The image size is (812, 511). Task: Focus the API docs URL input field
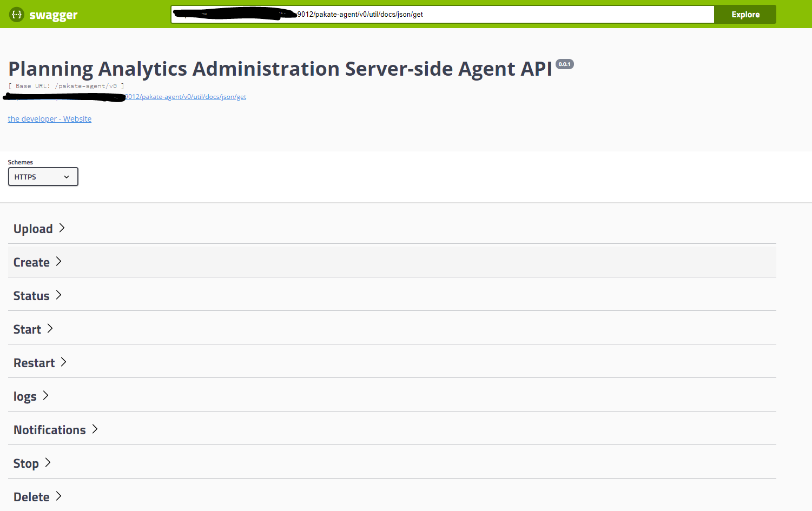point(443,15)
